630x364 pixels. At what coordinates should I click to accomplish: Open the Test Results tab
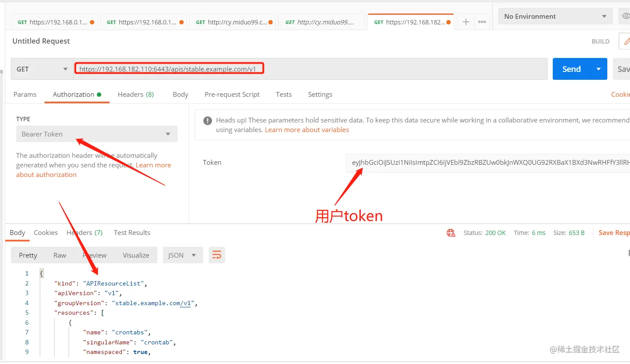tap(132, 232)
